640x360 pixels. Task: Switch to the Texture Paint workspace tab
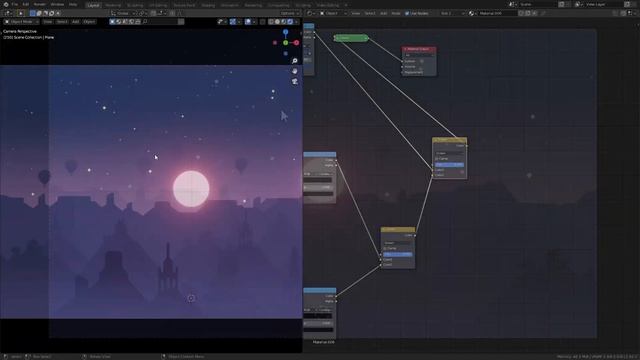(x=184, y=5)
